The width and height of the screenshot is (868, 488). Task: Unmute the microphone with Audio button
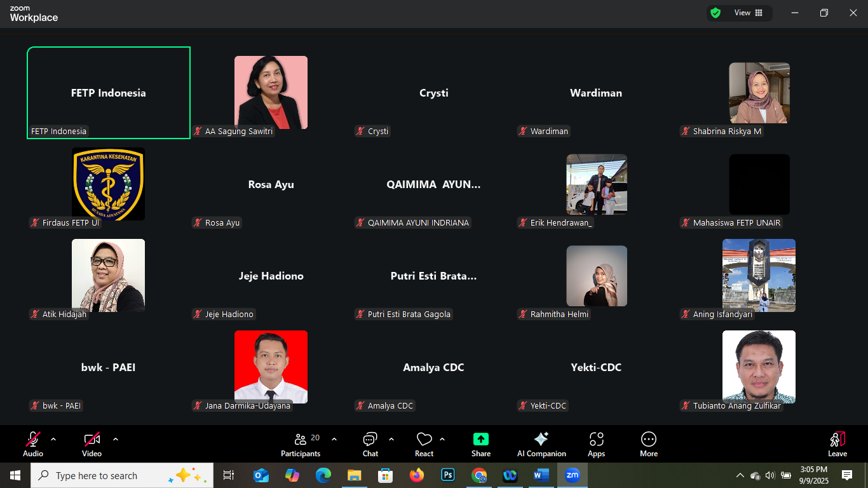[x=33, y=444]
